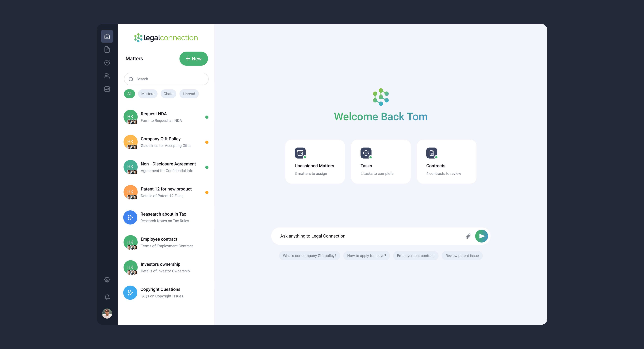Open the notifications bell icon
This screenshot has width=644, height=349.
(107, 297)
